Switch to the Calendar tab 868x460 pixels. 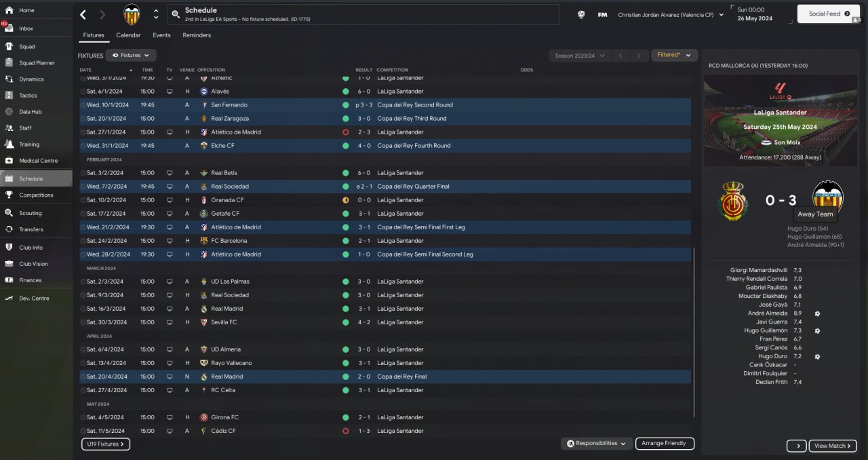(x=128, y=35)
